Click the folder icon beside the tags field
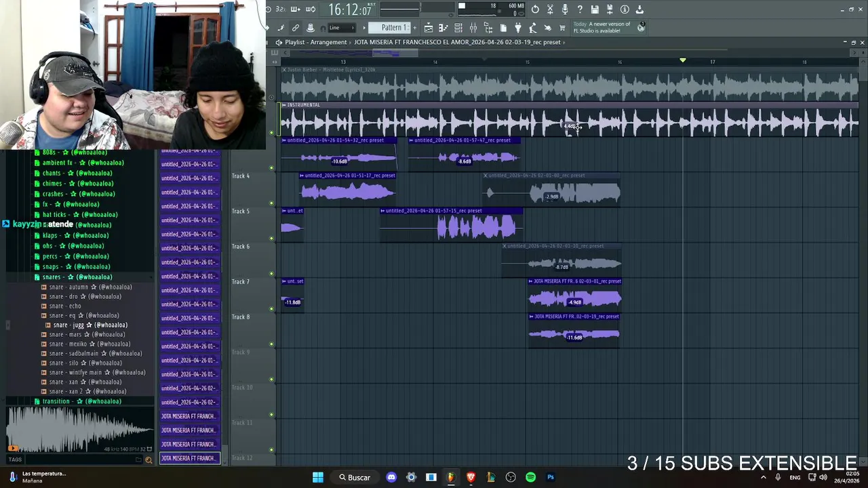 tap(138, 460)
